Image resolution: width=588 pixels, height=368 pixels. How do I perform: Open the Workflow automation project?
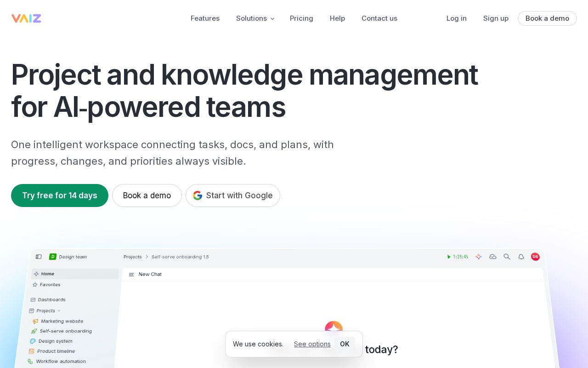(x=57, y=362)
